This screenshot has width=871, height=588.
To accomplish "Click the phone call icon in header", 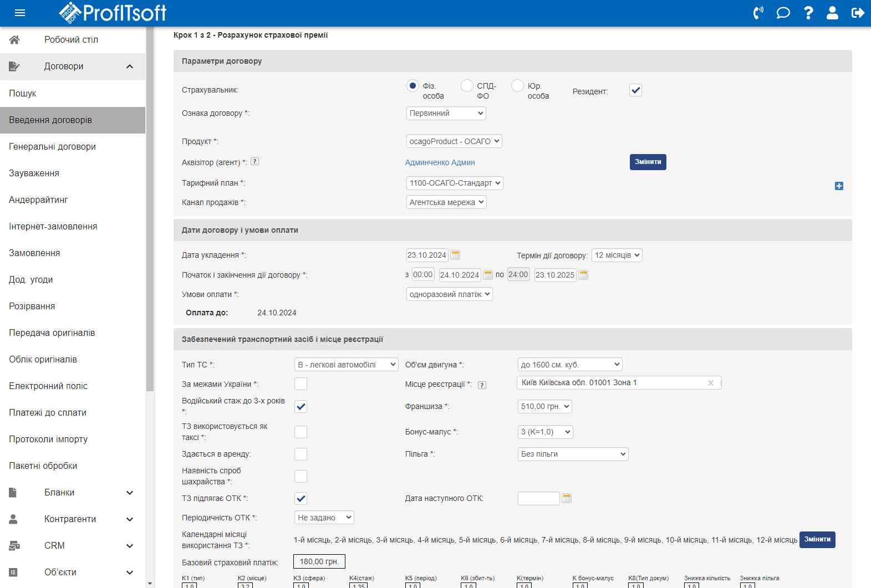I will coord(758,13).
